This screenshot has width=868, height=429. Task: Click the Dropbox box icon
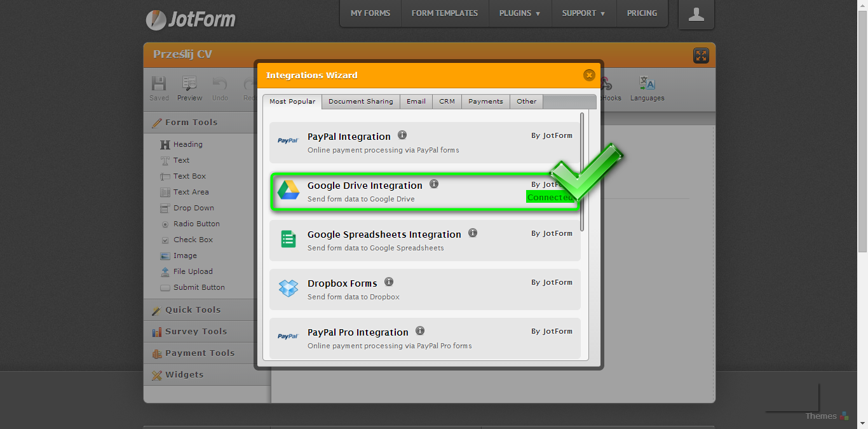pos(288,288)
